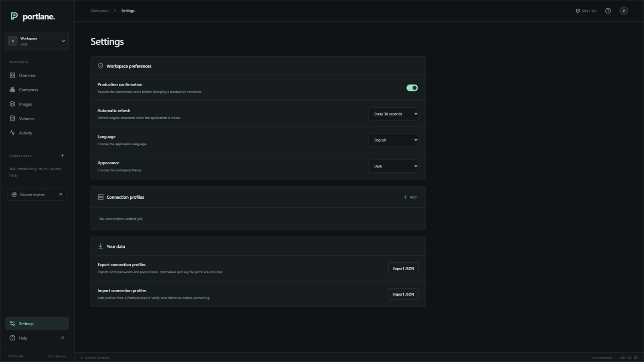Click the SSH / TLS shield indicator in top bar

pos(586,11)
